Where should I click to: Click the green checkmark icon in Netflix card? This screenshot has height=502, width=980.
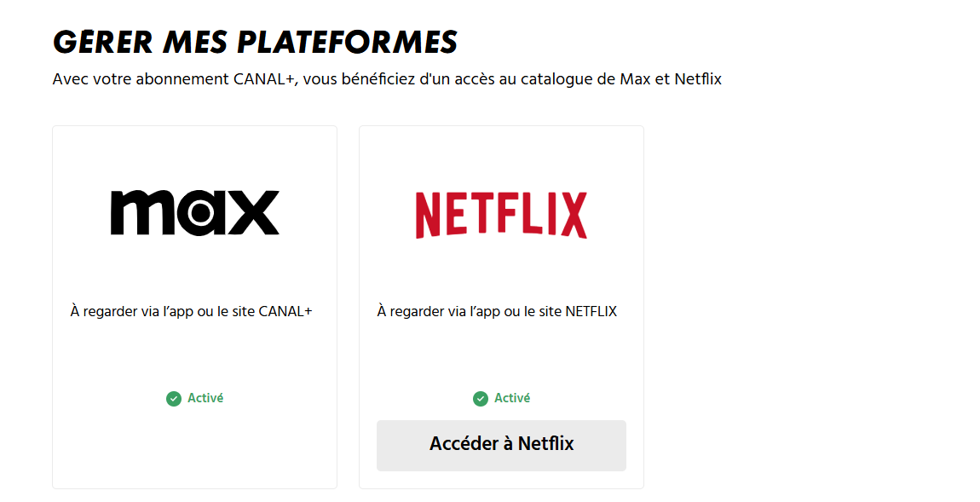[481, 399]
